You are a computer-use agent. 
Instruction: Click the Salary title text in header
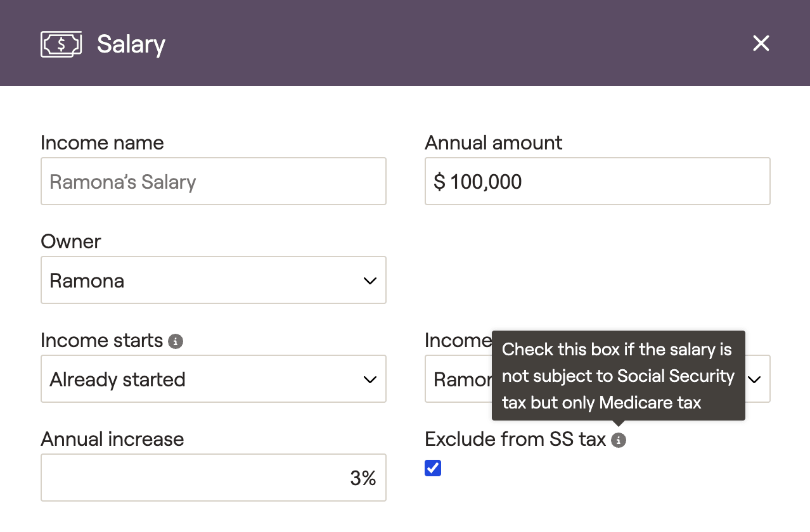coord(131,44)
